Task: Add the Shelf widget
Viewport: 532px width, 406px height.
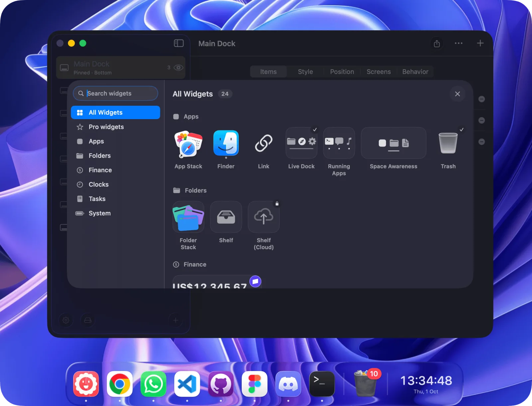Action: point(226,217)
